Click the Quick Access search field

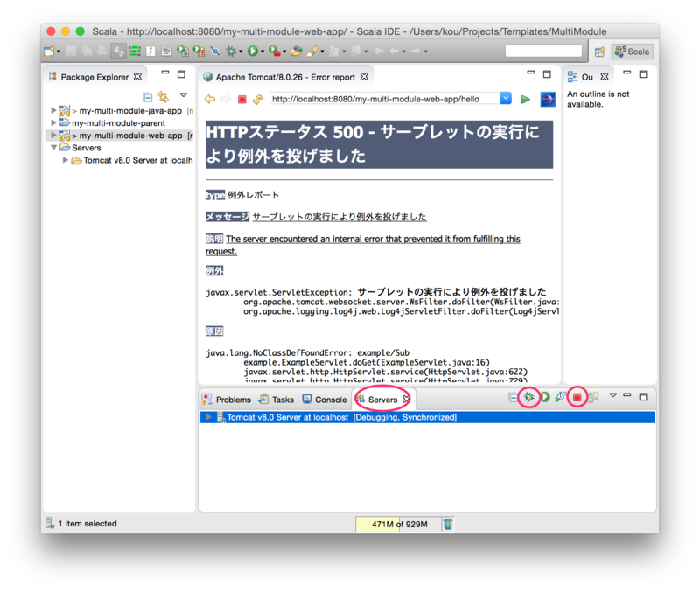tap(543, 51)
